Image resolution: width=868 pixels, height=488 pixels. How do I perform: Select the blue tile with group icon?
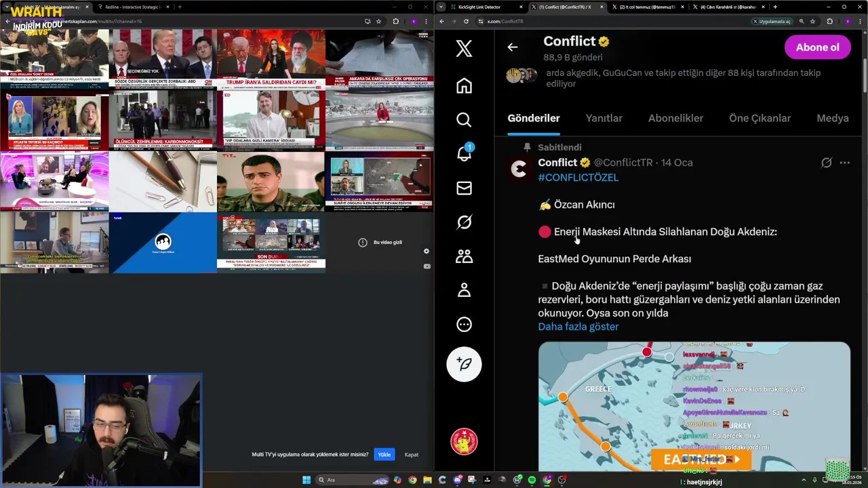(163, 242)
